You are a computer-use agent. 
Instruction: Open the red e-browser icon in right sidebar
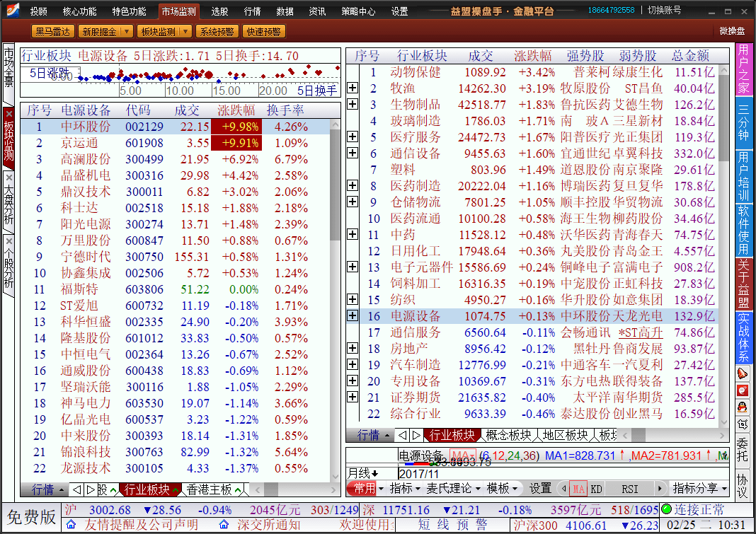click(x=743, y=390)
